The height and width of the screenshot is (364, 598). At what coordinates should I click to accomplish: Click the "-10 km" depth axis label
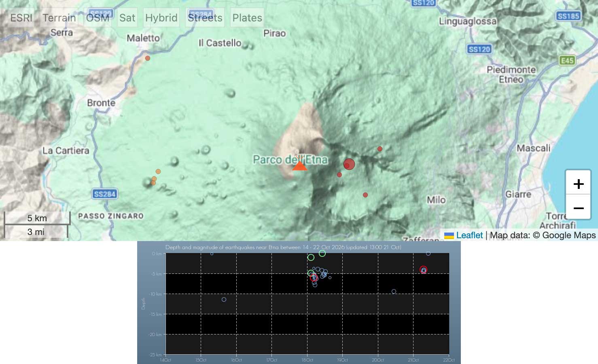pos(155,294)
